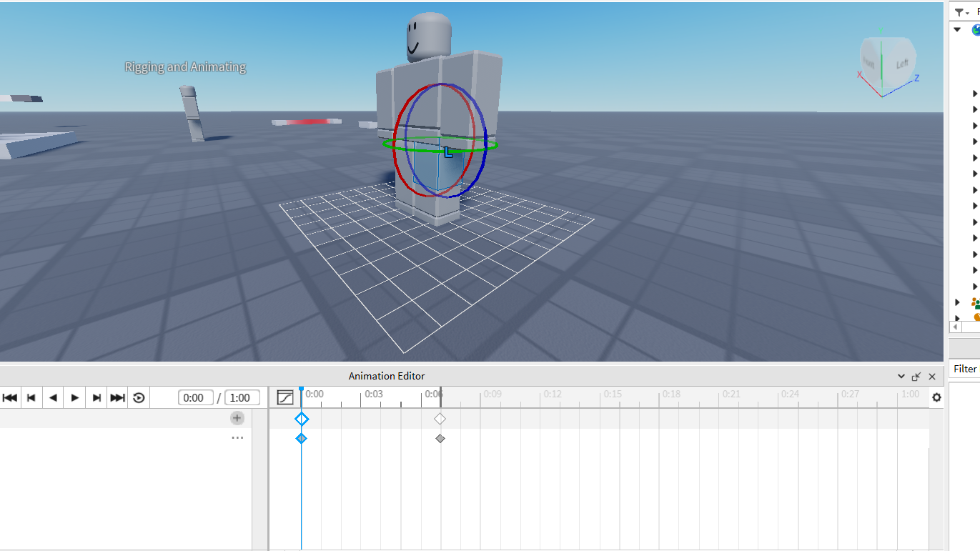Collapse the top Explorer tree node
The width and height of the screenshot is (980, 551).
[958, 30]
